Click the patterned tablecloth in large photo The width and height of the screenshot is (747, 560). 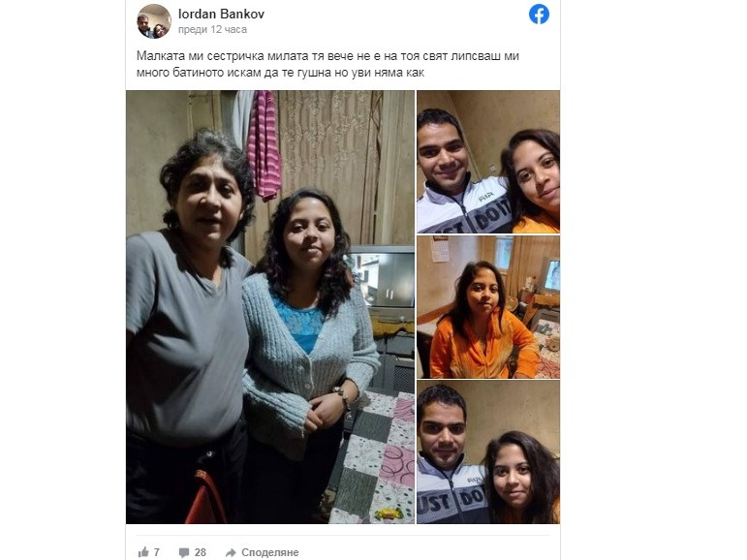[x=374, y=457]
